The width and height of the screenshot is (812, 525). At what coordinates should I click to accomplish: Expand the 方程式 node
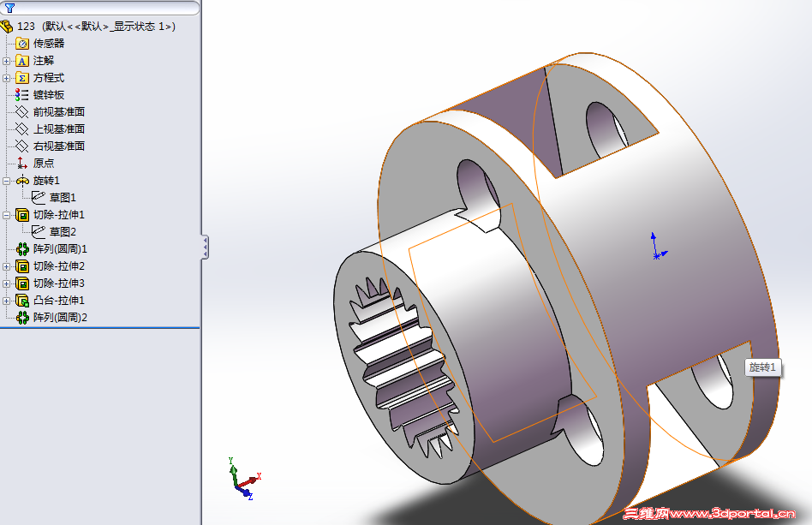tap(6, 78)
